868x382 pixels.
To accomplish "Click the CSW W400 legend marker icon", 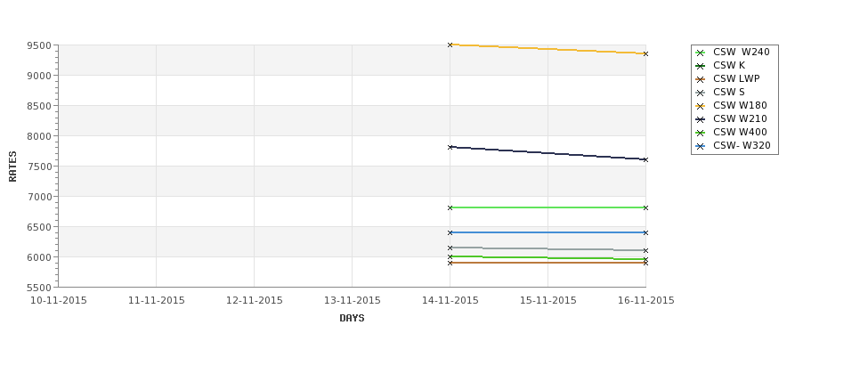I will [701, 133].
